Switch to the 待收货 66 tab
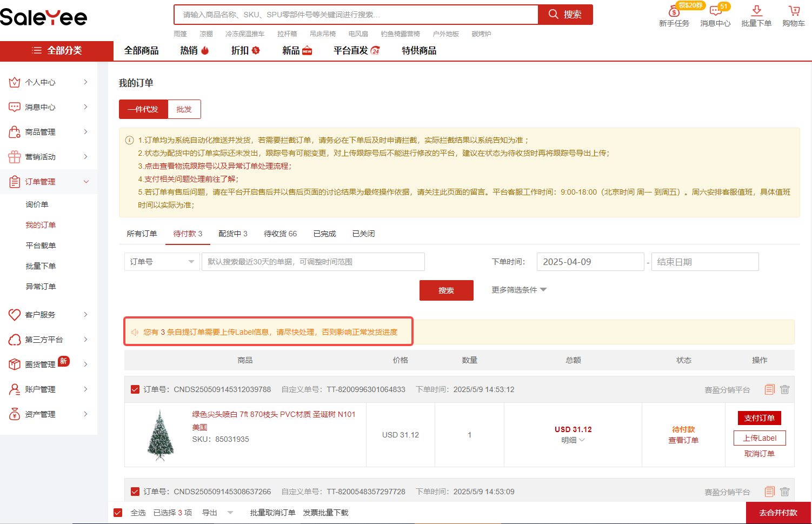The image size is (812, 524). point(280,234)
